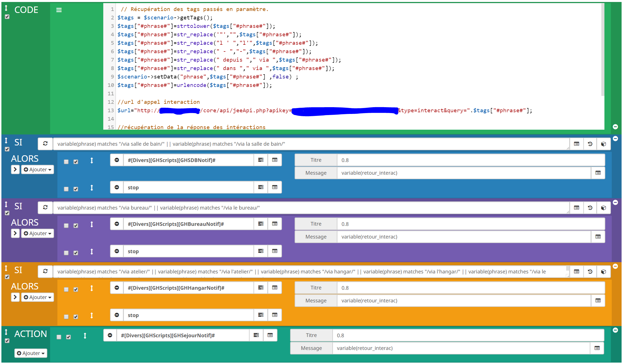This screenshot has width=623, height=364.
Task: Click Message field of GHSejourNotif action
Action: 461,348
